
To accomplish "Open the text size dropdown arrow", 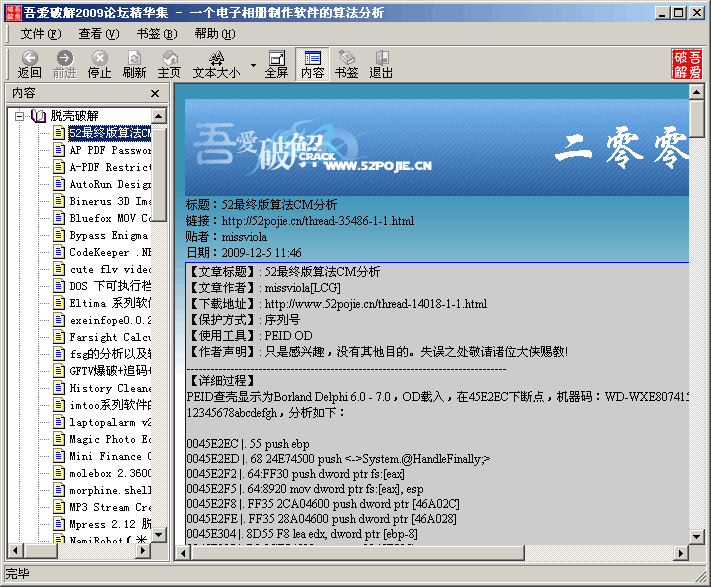I will coord(253,65).
